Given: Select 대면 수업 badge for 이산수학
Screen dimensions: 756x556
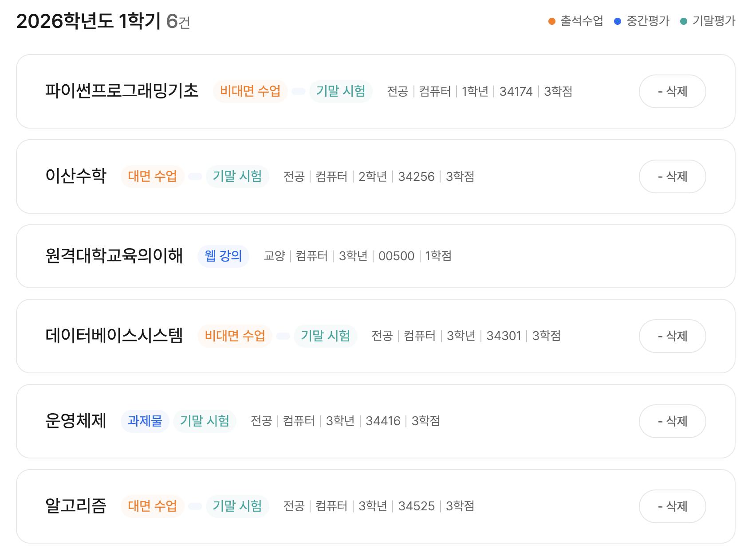Looking at the screenshot, I should point(152,176).
